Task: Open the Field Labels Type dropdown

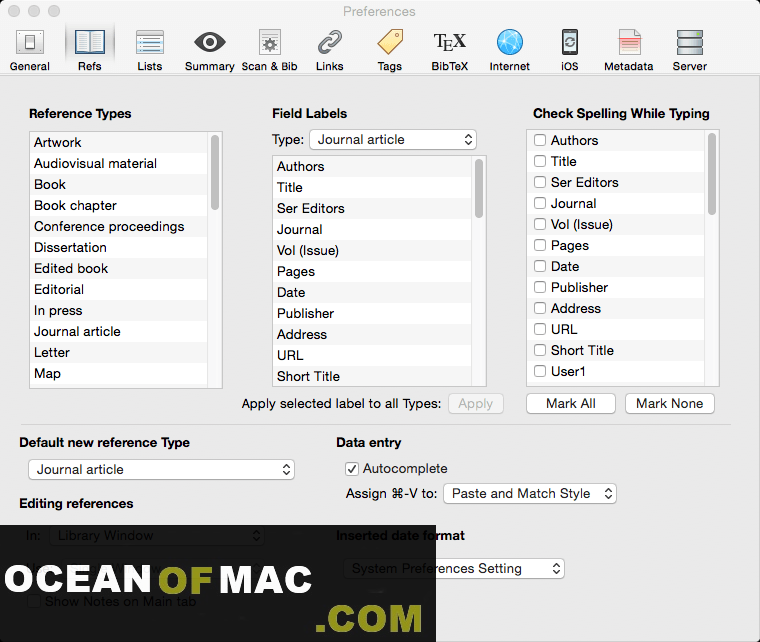Action: click(x=393, y=140)
